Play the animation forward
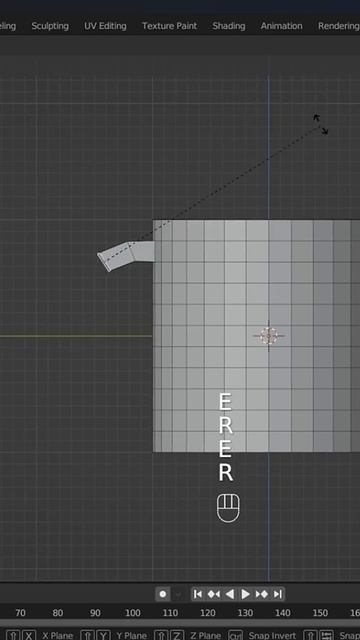The height and width of the screenshot is (640, 360). 245,594
